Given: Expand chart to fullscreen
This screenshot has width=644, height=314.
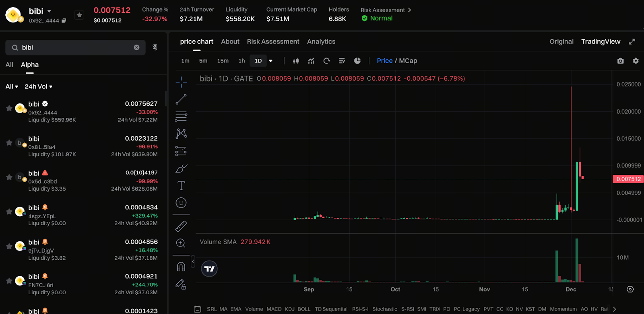Looking at the screenshot, I should (632, 41).
